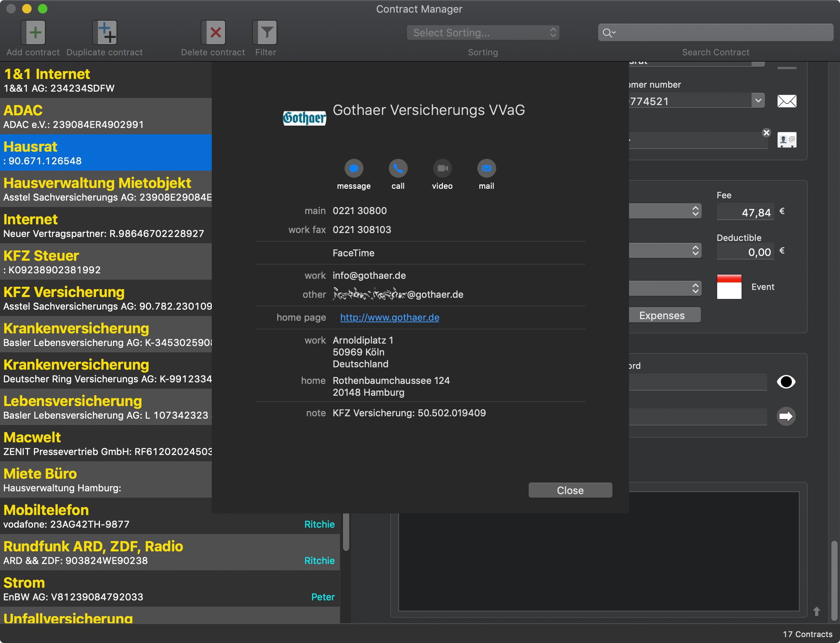Click the Gothaer company logo
840x643 pixels.
[x=304, y=118]
